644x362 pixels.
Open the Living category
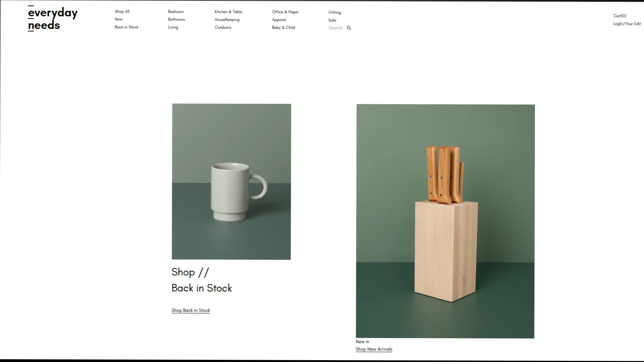point(173,27)
